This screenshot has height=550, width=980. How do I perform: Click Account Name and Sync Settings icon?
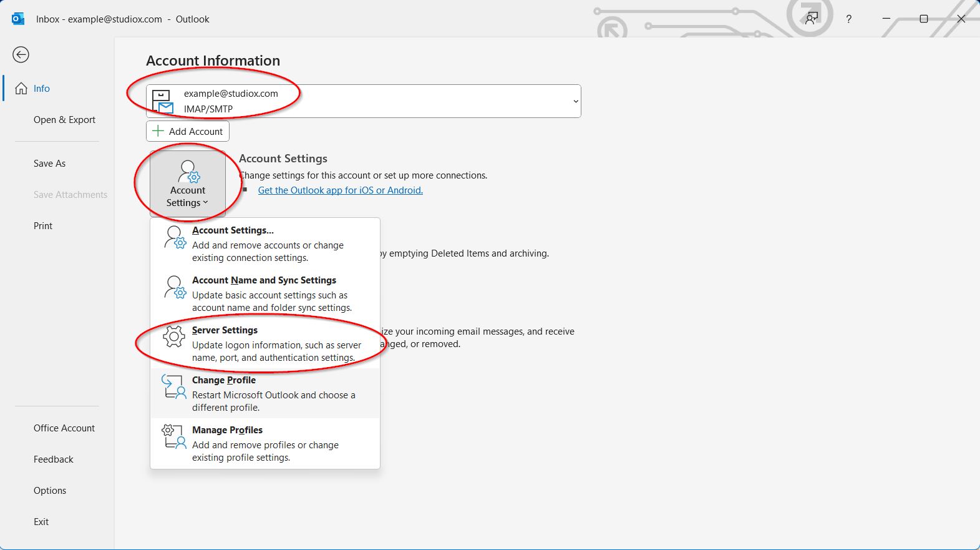tap(175, 287)
